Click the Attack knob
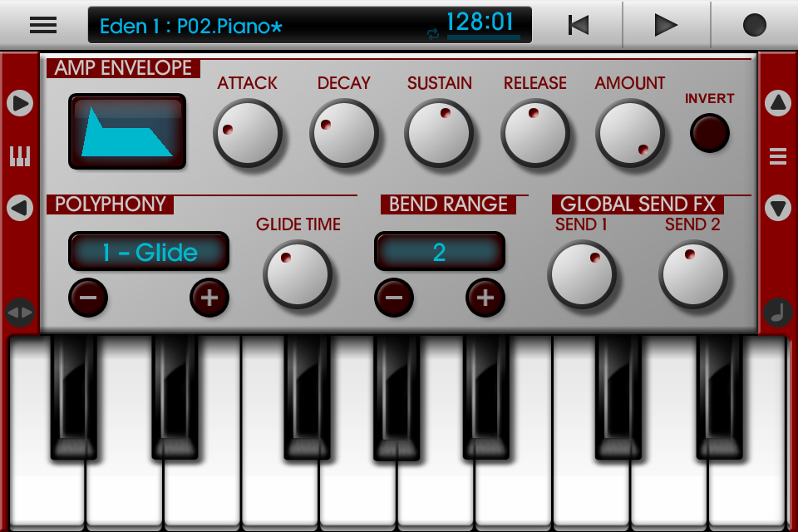Image resolution: width=798 pixels, height=532 pixels. pos(248,133)
